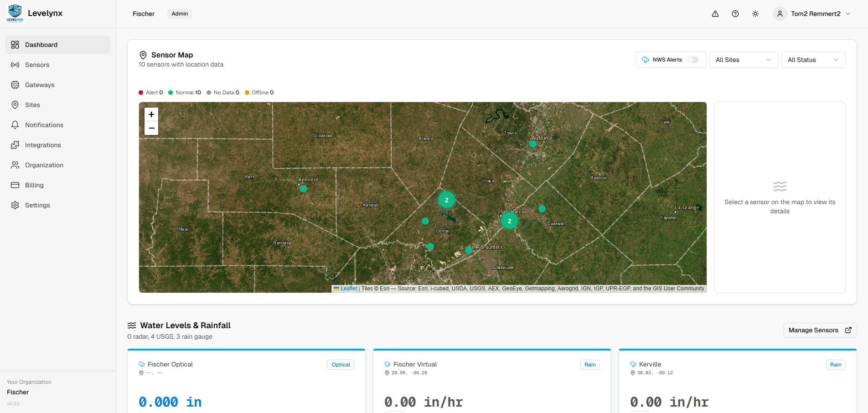Open the Organization page
This screenshot has width=868, height=413.
[x=57, y=165]
